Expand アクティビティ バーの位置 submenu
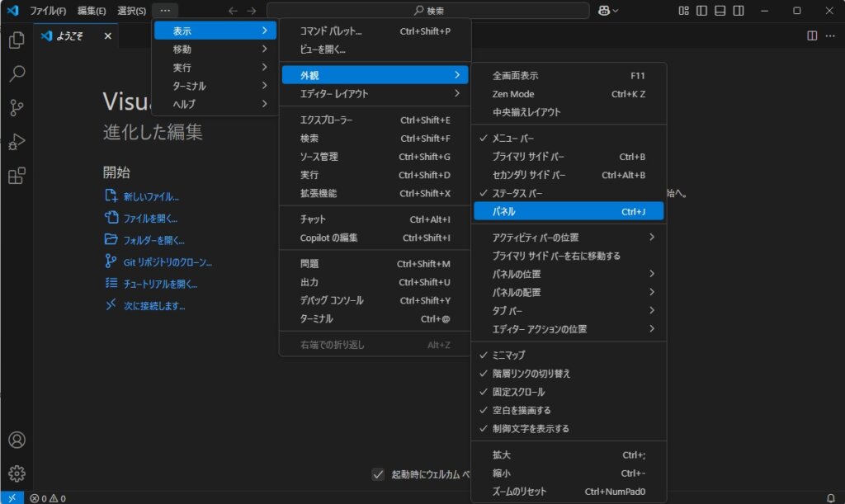This screenshot has width=845, height=504. [x=569, y=238]
